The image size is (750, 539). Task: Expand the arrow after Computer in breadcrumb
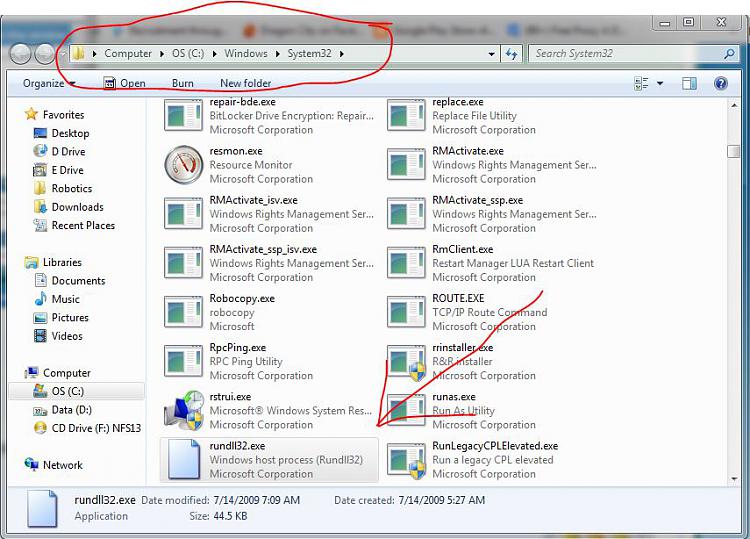click(x=162, y=54)
